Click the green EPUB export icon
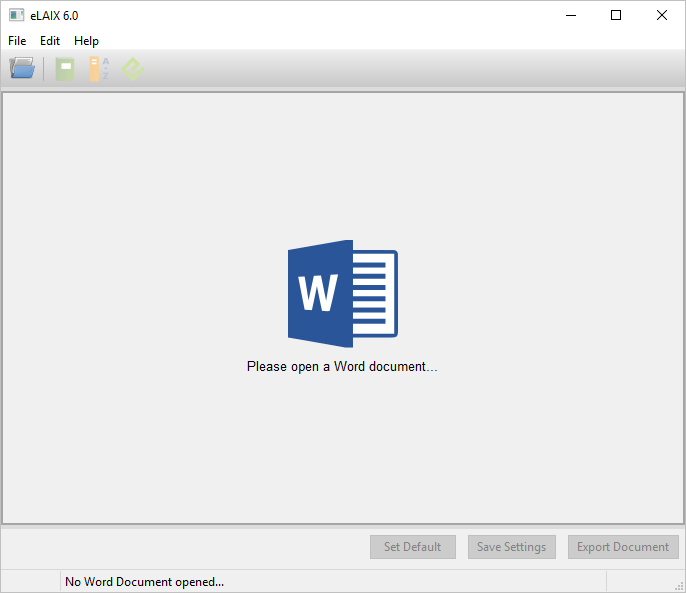The width and height of the screenshot is (686, 593). tap(133, 69)
